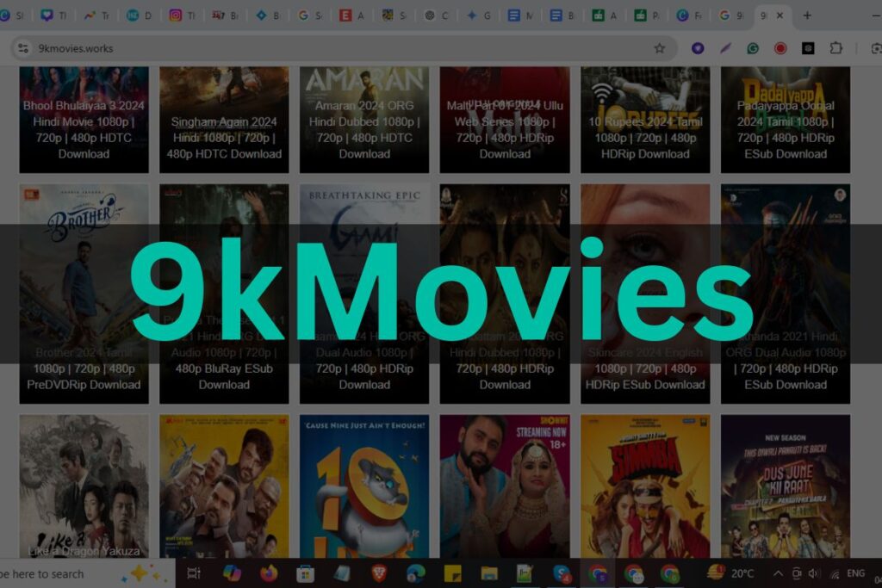Open the Grammarly extension icon
The height and width of the screenshot is (588, 882).
[x=753, y=48]
